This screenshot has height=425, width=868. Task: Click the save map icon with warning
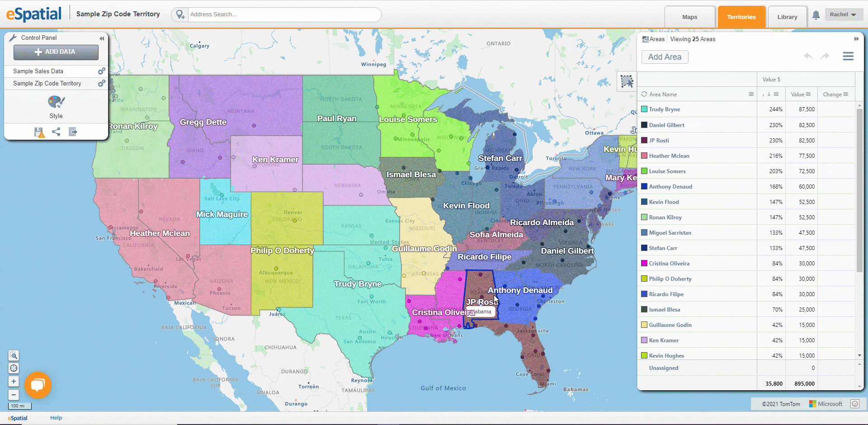coord(39,132)
